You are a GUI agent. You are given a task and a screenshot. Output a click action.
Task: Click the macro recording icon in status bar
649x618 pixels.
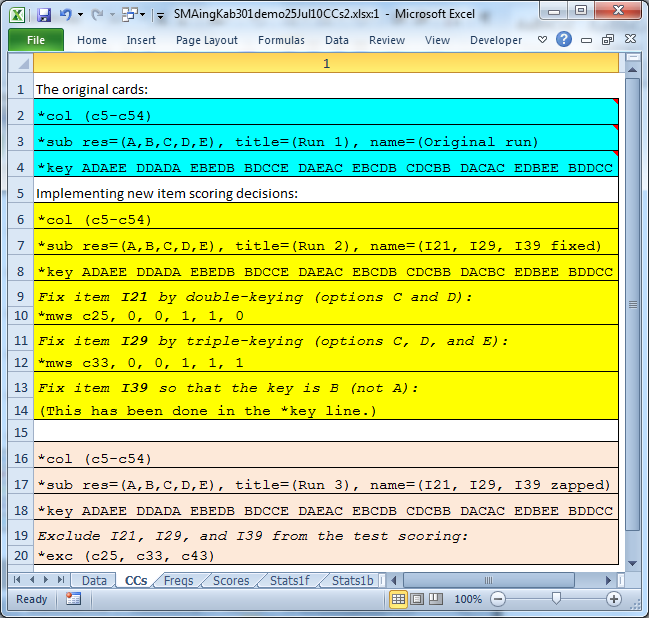pyautogui.click(x=74, y=599)
